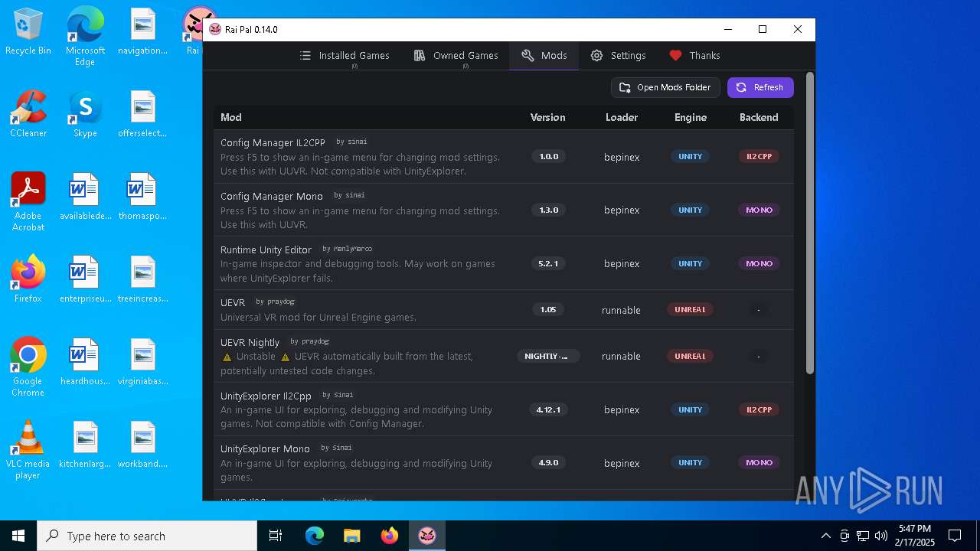Select the treeincreas file on desktop
Screen dimensions: 980x551
pos(143,279)
